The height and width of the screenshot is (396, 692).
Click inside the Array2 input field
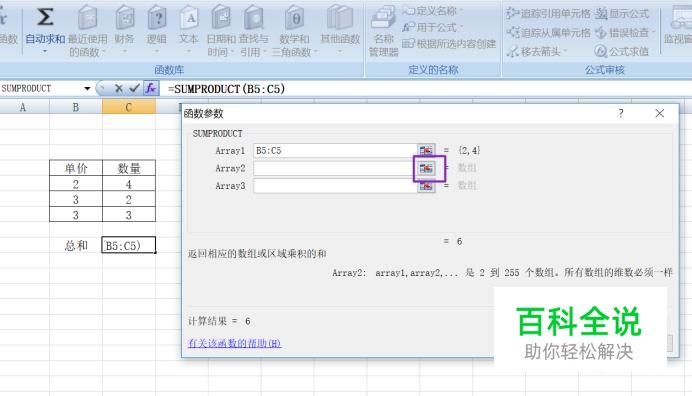coord(335,168)
